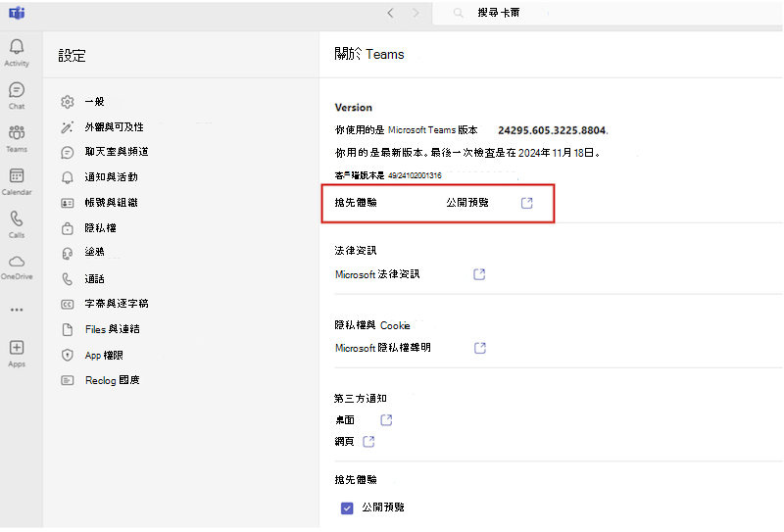
Task: Click the 網頁 third-party notice link
Action: click(x=345, y=441)
